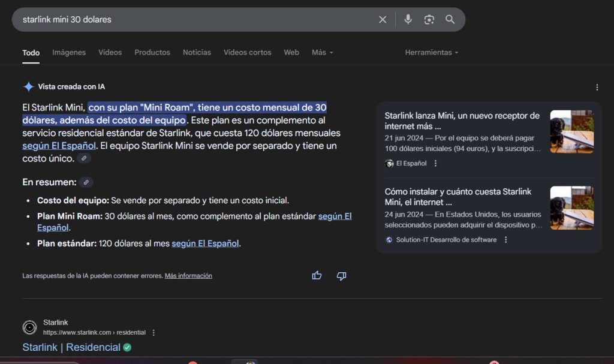614x364 pixels.
Task: Click the starlink.com › residential URL
Action: click(x=94, y=333)
